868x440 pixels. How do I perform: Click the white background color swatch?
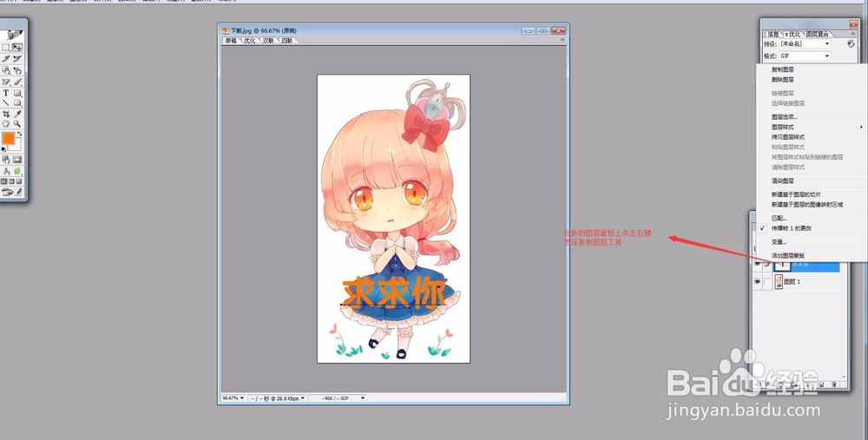click(16, 146)
